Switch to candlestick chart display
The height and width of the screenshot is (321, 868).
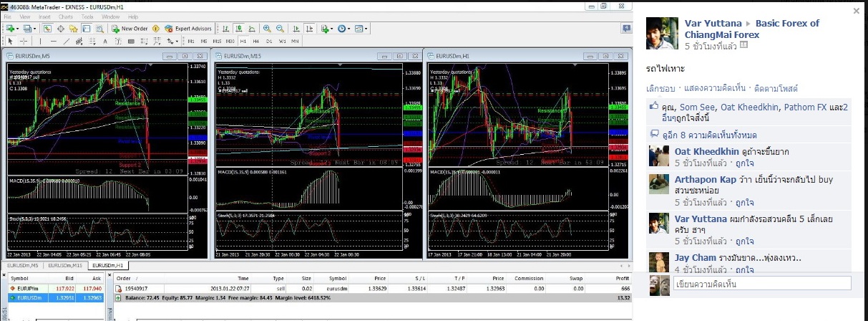[238, 29]
